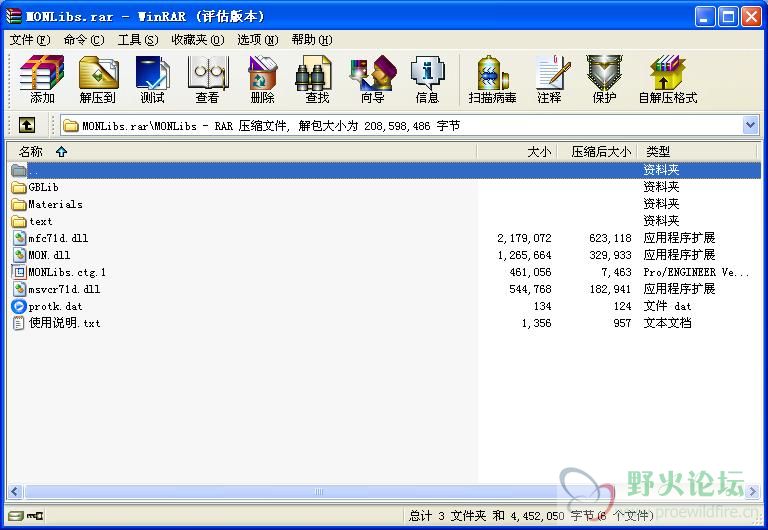This screenshot has height=530, width=768.
Task: Click packed size value 7,463
Action: [x=616, y=272]
